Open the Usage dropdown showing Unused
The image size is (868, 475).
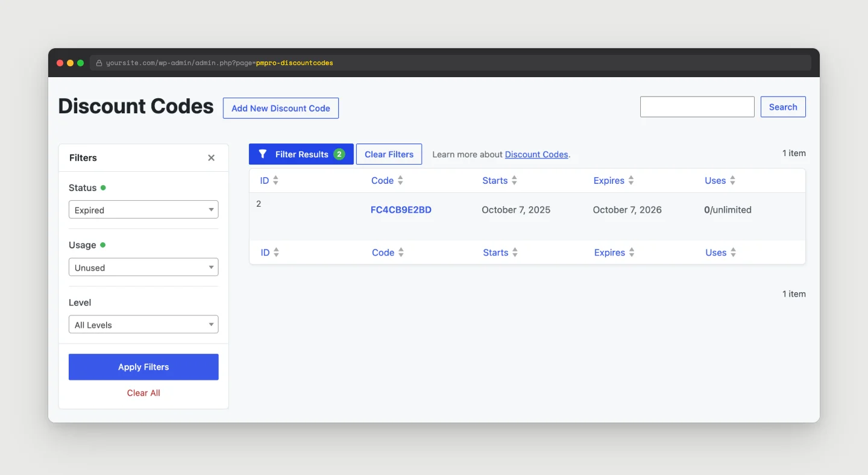point(143,267)
